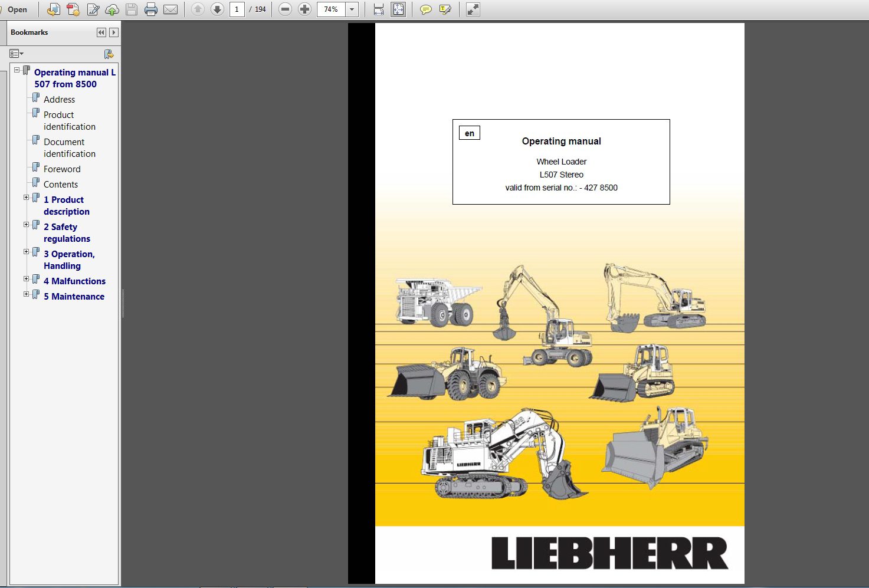Zoom in with the plus button
This screenshot has width=869, height=588.
(x=304, y=9)
